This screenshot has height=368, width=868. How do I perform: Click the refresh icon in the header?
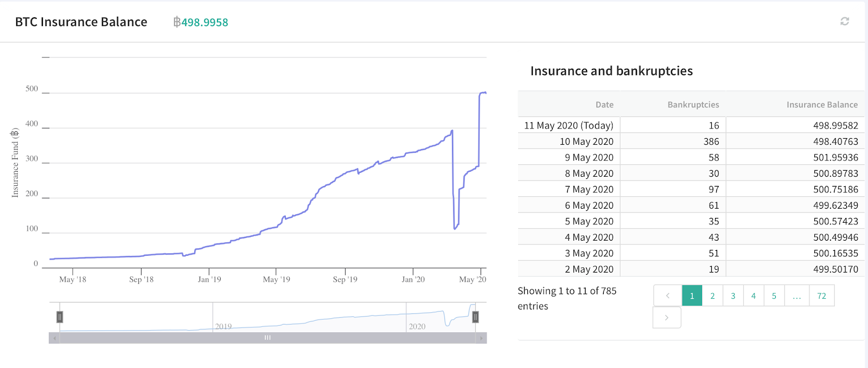(x=845, y=21)
